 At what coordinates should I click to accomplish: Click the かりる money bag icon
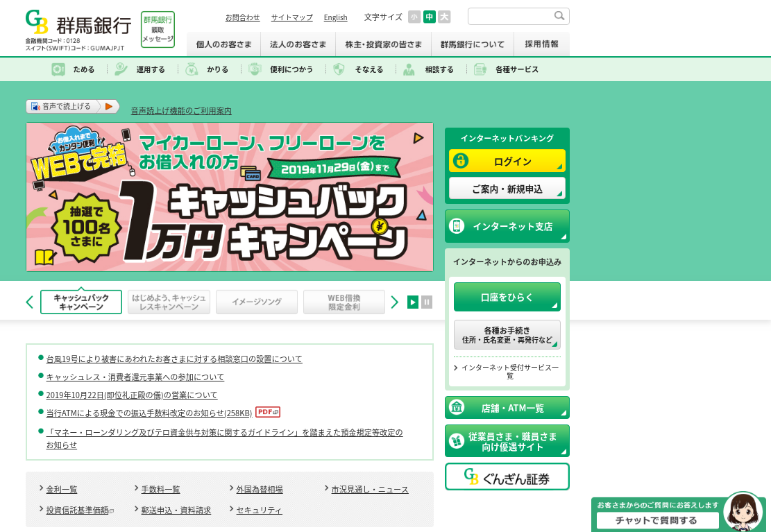coord(192,69)
